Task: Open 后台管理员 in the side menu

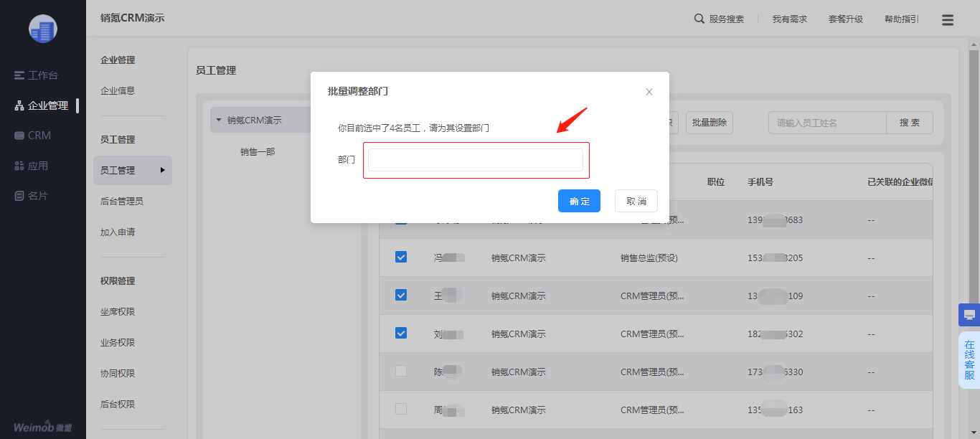Action: [x=122, y=202]
